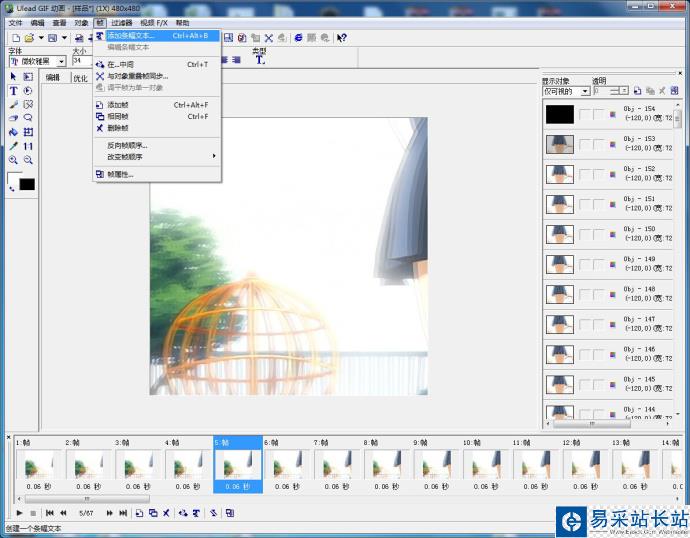
Task: Click the Duplicate Frame icon in bottom toolbar
Action: point(153,513)
